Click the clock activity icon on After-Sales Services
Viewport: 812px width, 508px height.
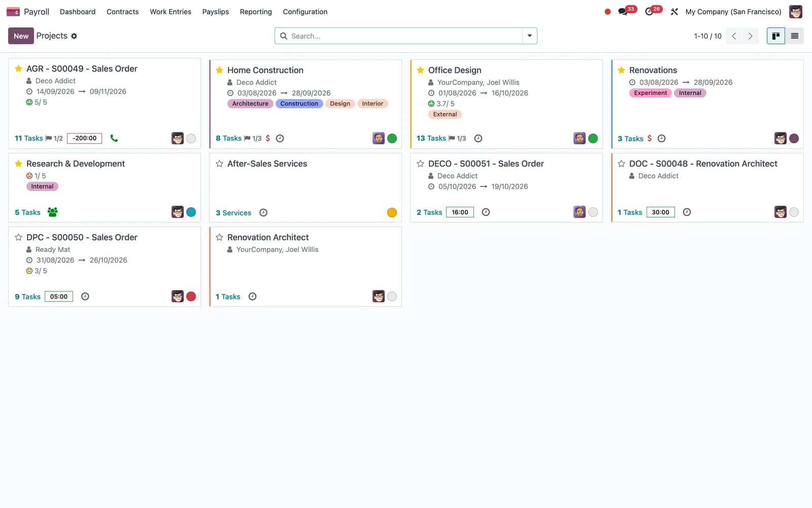(263, 212)
